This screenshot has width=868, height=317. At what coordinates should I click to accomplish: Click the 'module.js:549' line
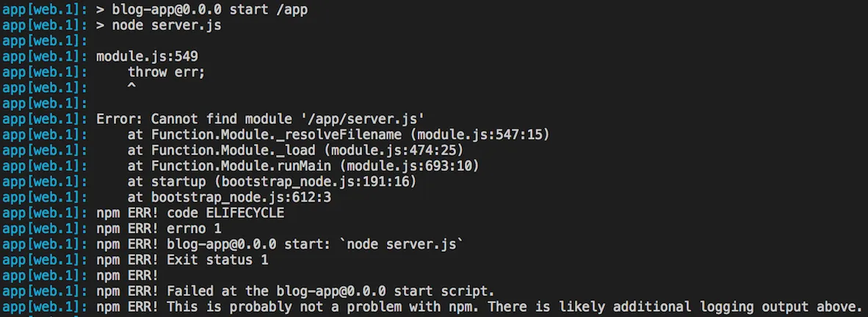point(147,56)
